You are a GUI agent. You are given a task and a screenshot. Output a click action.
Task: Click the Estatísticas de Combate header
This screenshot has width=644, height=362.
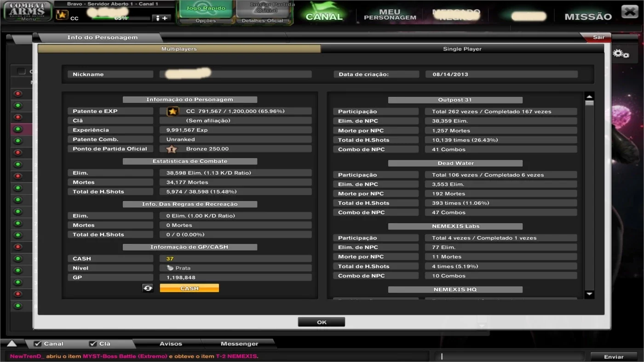click(190, 161)
